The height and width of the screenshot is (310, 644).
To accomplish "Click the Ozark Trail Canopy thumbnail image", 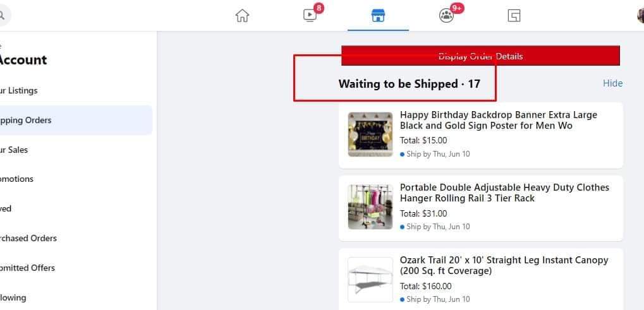I will (370, 280).
